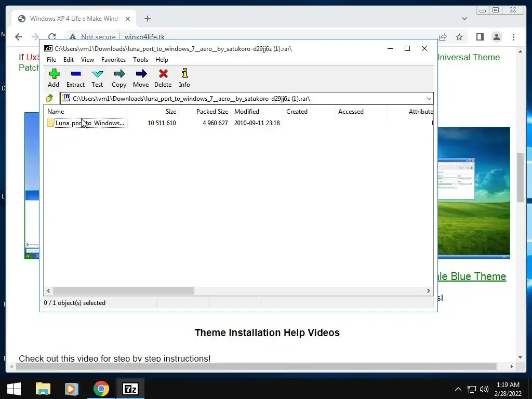Show hidden system tray icons
This screenshot has height=399, width=532.
[x=458, y=389]
